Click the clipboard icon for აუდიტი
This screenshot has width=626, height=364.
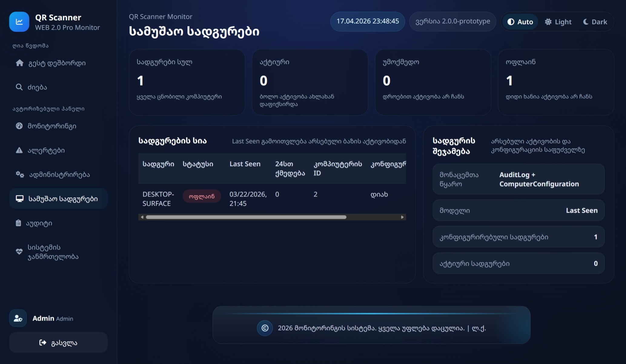(18, 223)
